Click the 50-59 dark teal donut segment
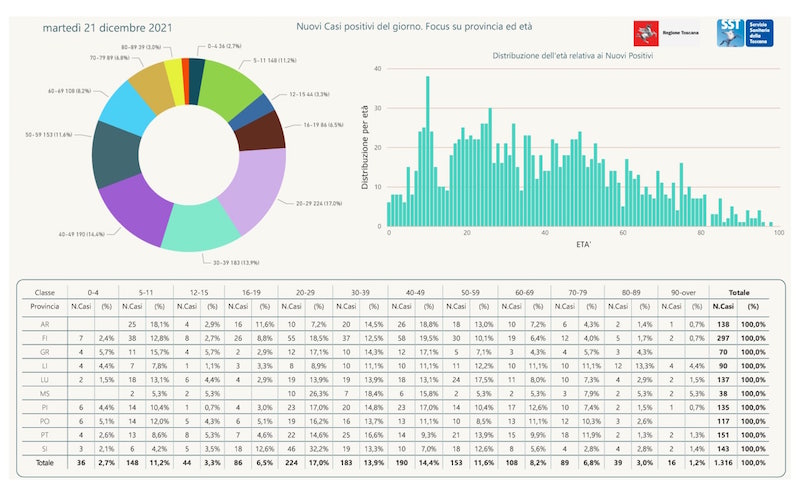The height and width of the screenshot is (496, 800). click(114, 153)
